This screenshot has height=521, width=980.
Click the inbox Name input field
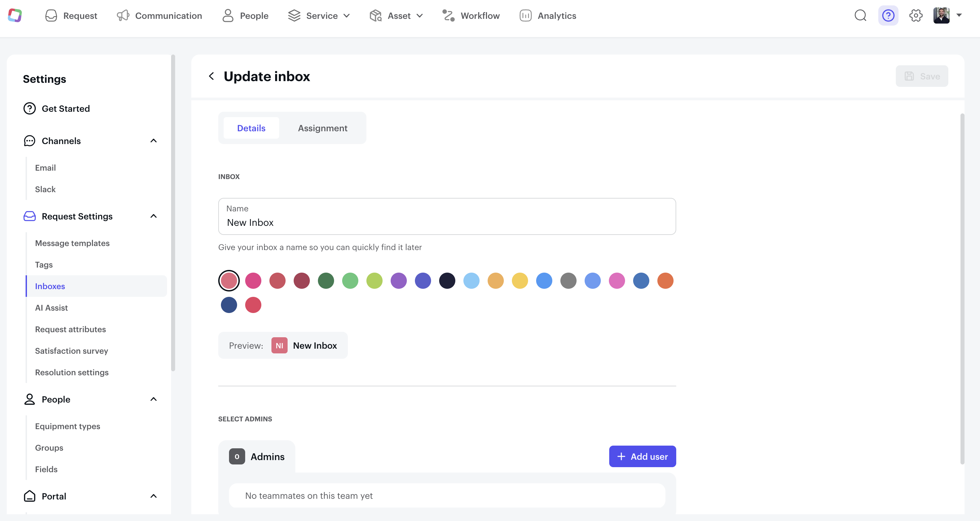click(x=447, y=216)
